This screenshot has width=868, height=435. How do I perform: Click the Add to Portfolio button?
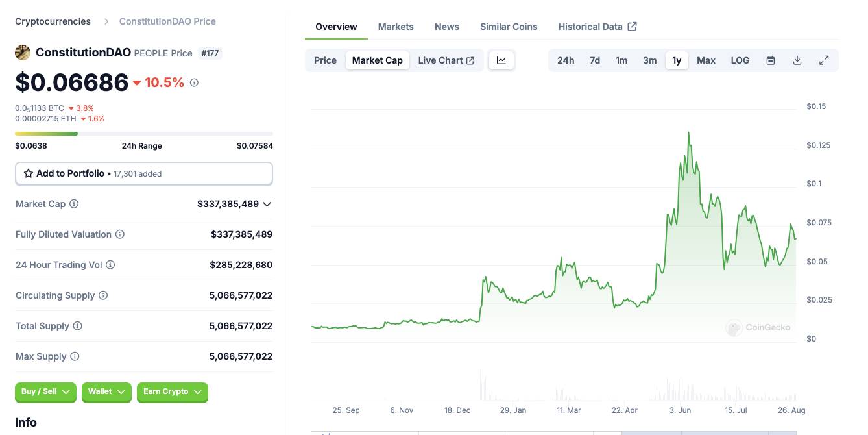144,173
